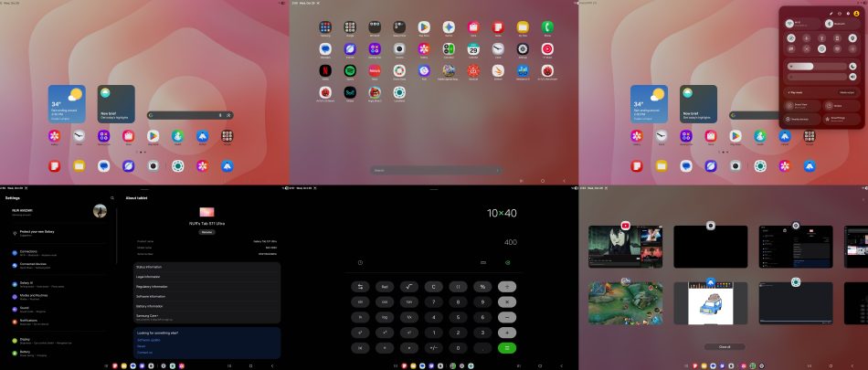Launch Spotify from the app drawer
This screenshot has width=868, height=370.
350,70
